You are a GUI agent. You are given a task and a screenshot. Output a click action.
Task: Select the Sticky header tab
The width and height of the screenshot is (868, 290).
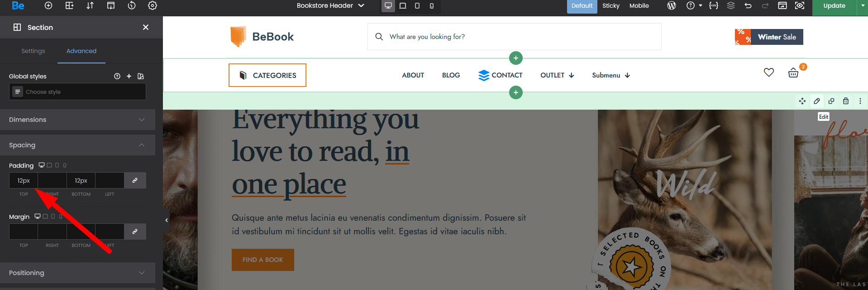point(611,6)
